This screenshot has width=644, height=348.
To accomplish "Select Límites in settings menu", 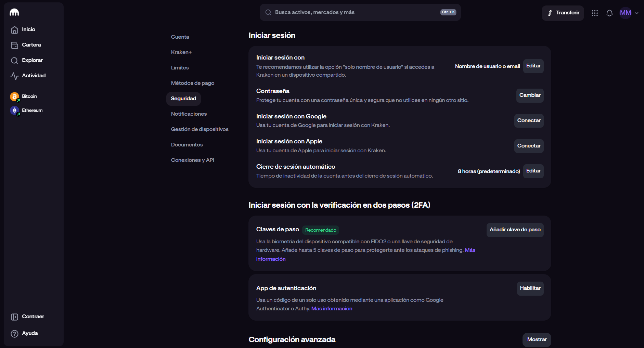I will click(x=180, y=68).
